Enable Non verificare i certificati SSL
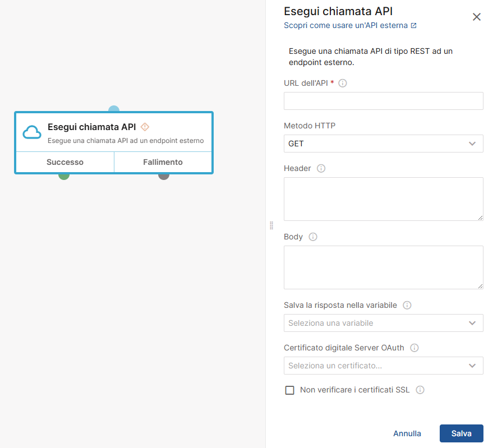This screenshot has height=448, width=493. pos(290,390)
